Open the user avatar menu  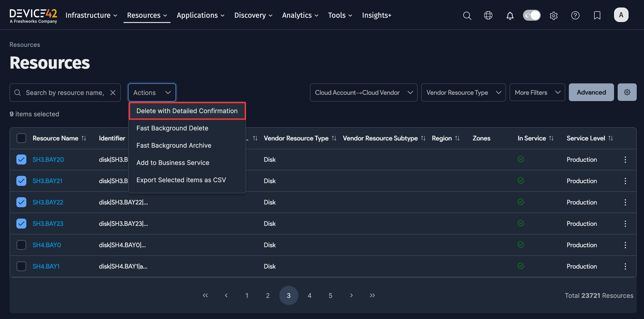[621, 15]
